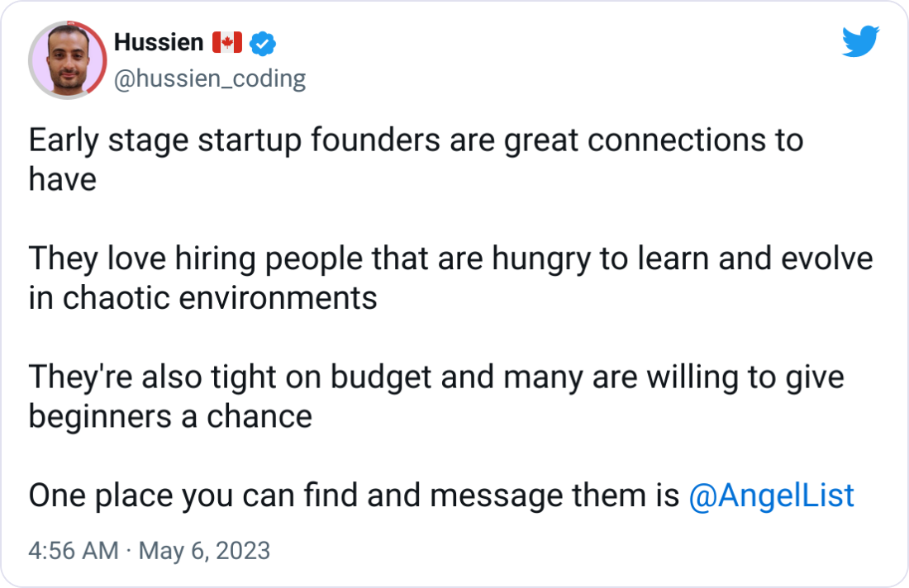Click the blue checkmark for verification info

pyautogui.click(x=263, y=45)
